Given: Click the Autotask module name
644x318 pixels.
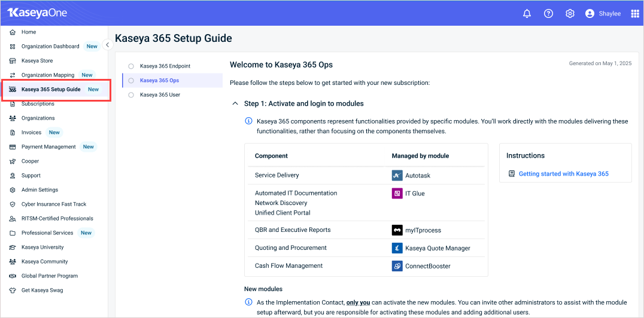Looking at the screenshot, I should (418, 176).
